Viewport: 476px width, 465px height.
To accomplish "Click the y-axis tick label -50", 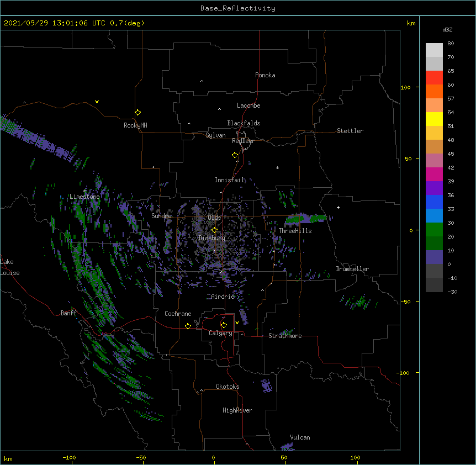I will [405, 302].
